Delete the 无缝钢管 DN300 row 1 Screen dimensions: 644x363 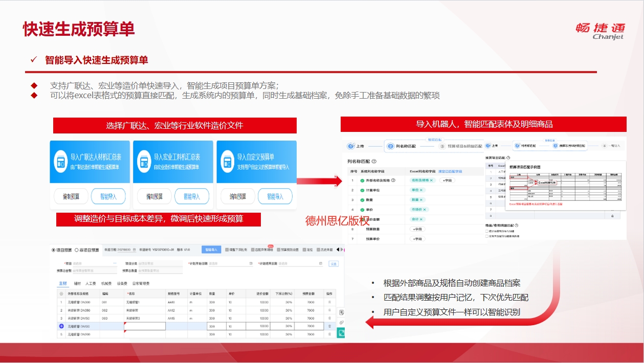pos(329,303)
